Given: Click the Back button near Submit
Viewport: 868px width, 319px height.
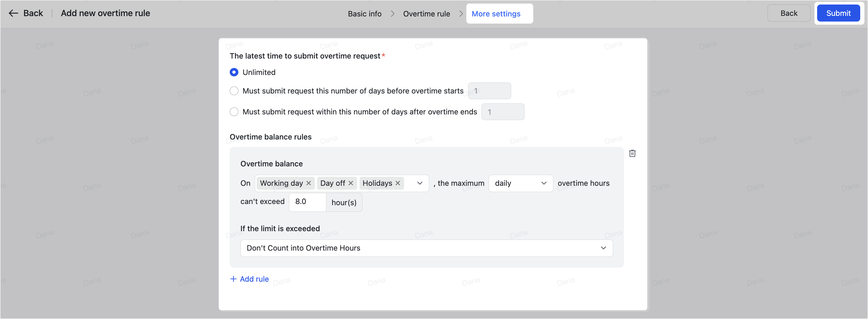Looking at the screenshot, I should [x=789, y=13].
